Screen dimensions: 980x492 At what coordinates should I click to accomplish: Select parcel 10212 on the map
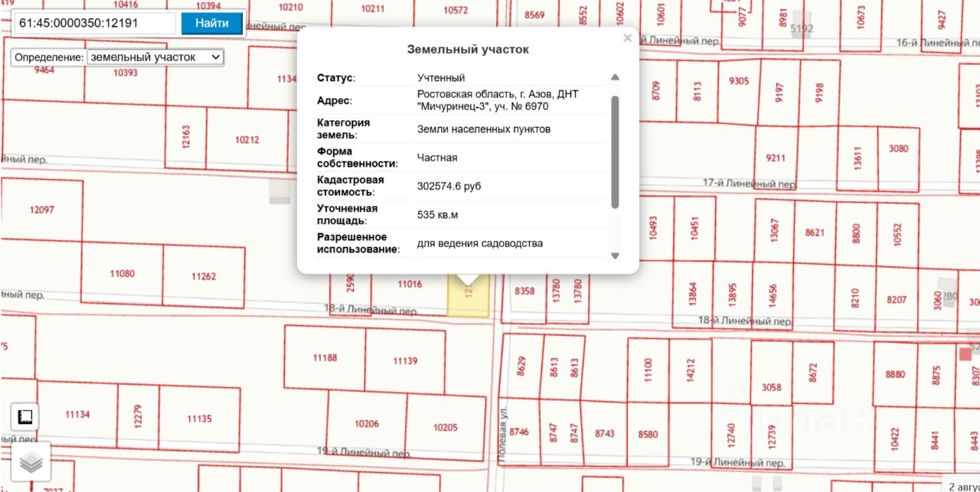pyautogui.click(x=247, y=140)
